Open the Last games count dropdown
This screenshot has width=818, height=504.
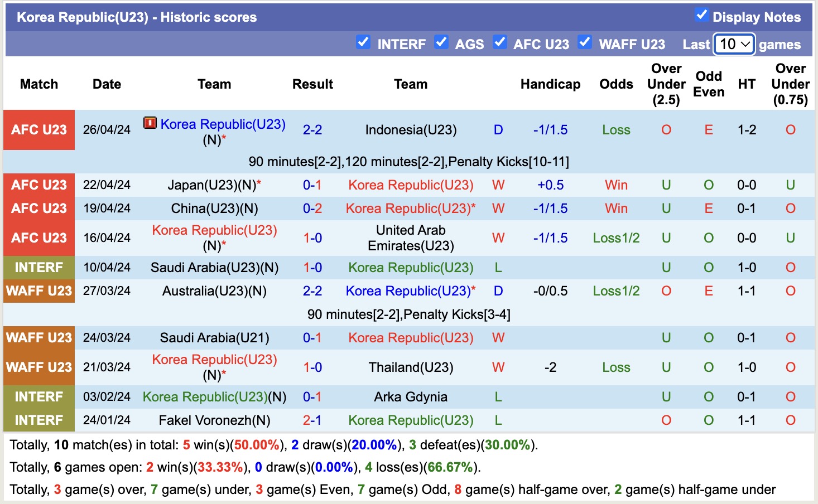point(734,44)
